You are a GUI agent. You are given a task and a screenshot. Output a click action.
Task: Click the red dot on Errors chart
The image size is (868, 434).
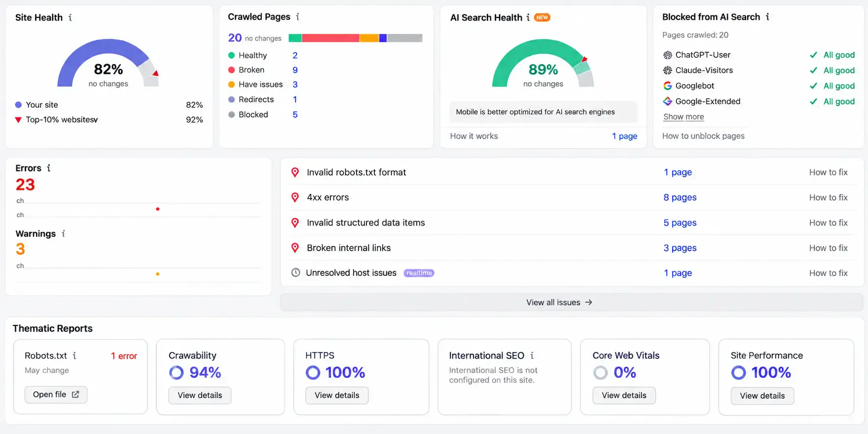point(158,209)
